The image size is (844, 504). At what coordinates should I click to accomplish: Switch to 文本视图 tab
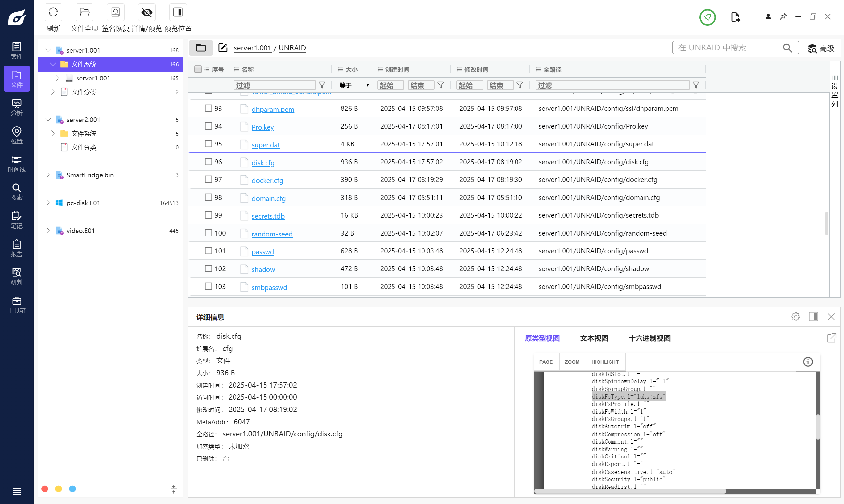(594, 338)
